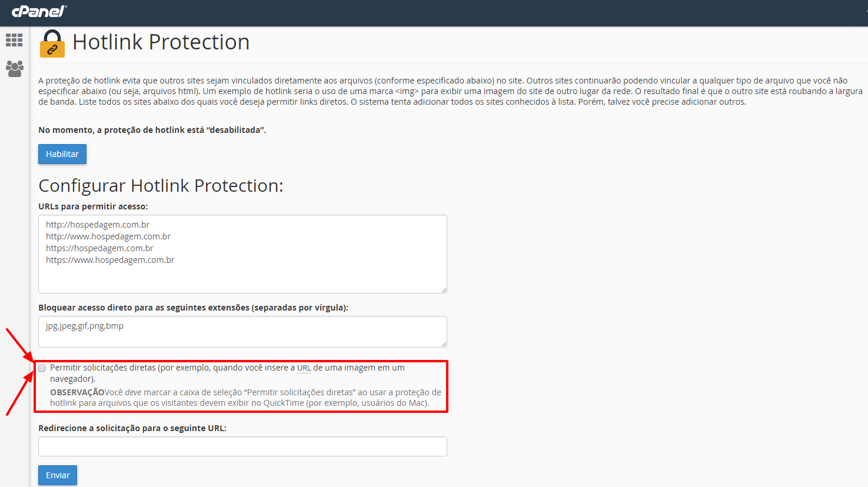Place the cursor on the http://hospedagem.com.br line
Screen dimensions: 868x487
[x=98, y=225]
